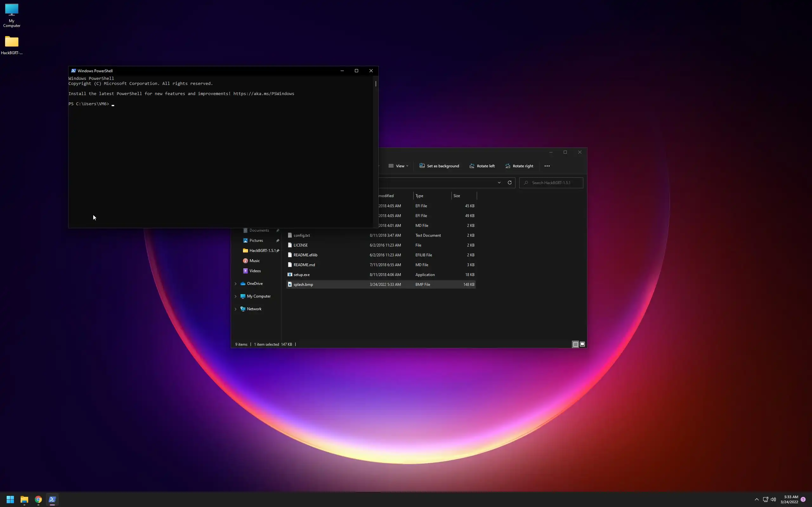Expand the Network tree node

point(236,309)
